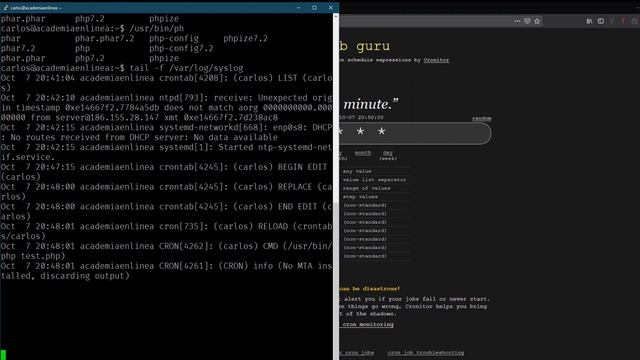Open the browser Library icon
Screen dimensions: 640x360
click(589, 21)
